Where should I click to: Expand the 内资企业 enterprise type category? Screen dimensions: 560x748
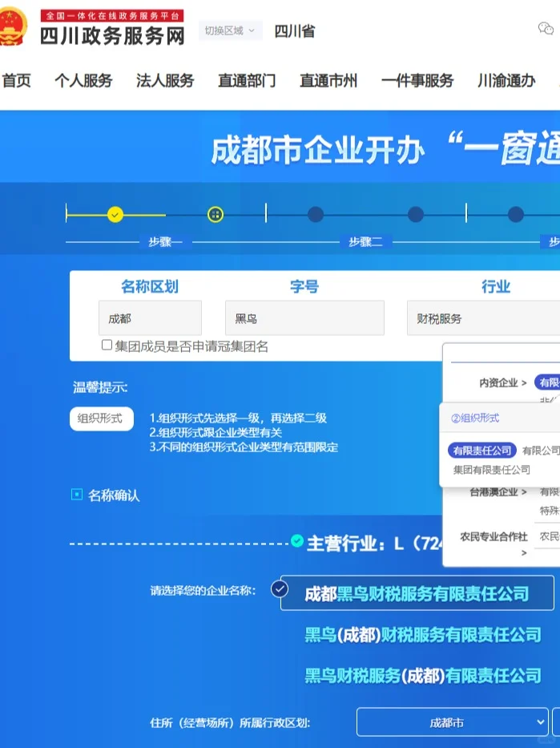coord(502,383)
